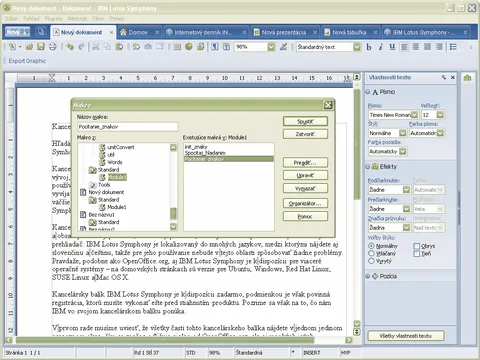Open the Times New Roman font dropdown

[414, 115]
